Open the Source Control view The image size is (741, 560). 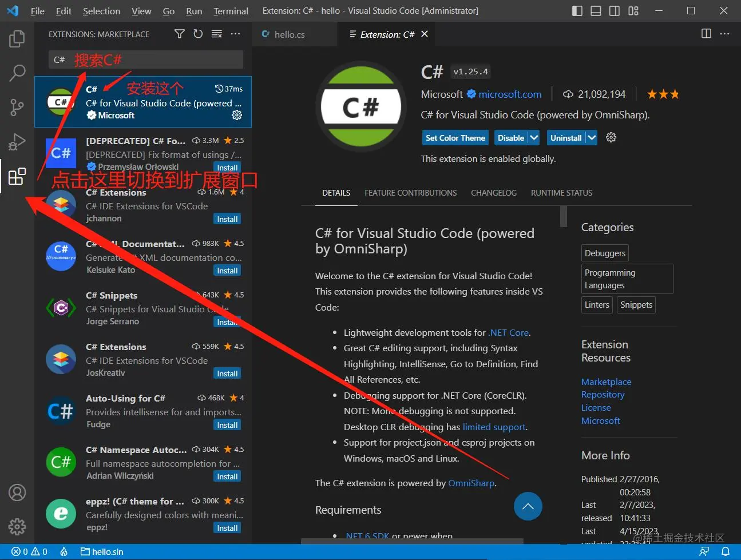(x=17, y=108)
